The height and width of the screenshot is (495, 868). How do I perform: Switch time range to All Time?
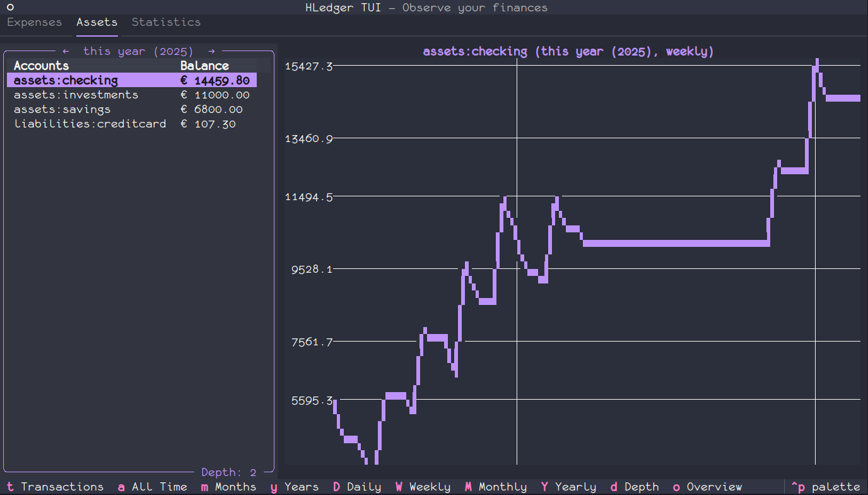[x=153, y=487]
